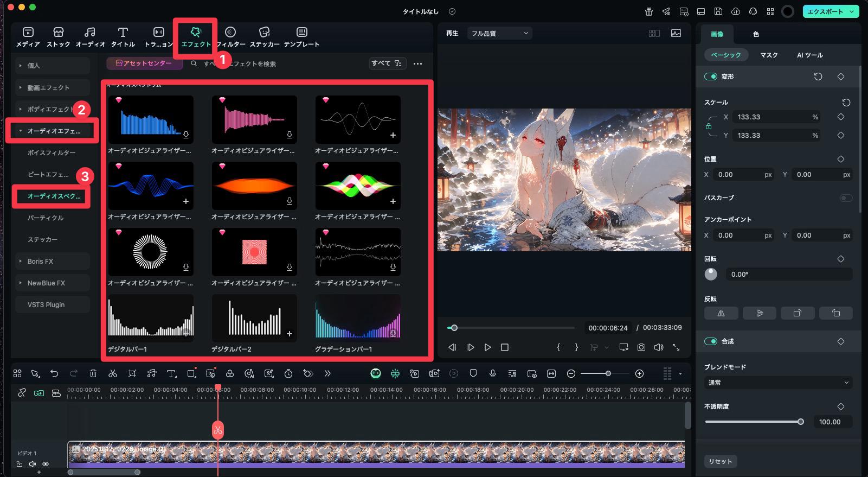This screenshot has width=868, height=477.
Task: Click the undo arrow in timeline toolbar
Action: click(x=54, y=373)
